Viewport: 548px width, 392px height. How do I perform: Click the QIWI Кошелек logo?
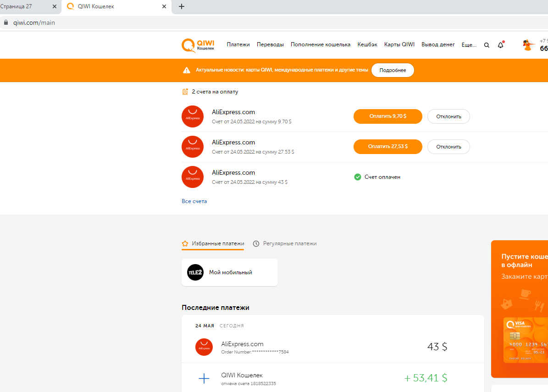[x=198, y=45]
